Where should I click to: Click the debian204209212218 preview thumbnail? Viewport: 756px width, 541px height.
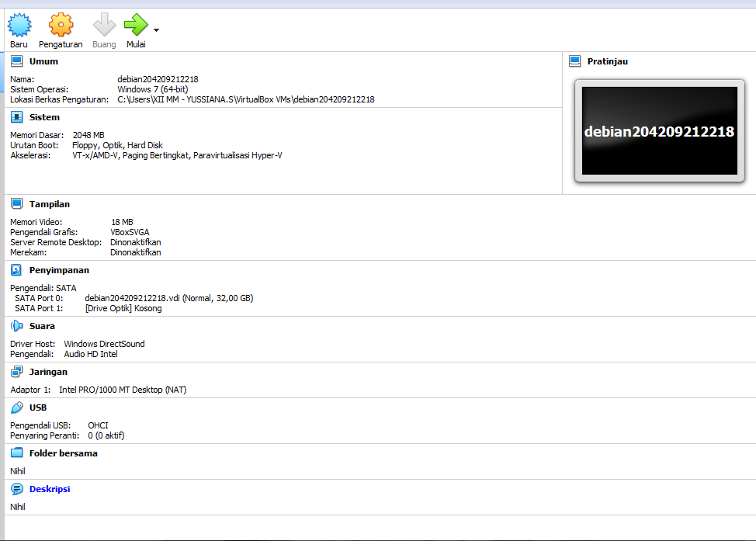pos(660,130)
